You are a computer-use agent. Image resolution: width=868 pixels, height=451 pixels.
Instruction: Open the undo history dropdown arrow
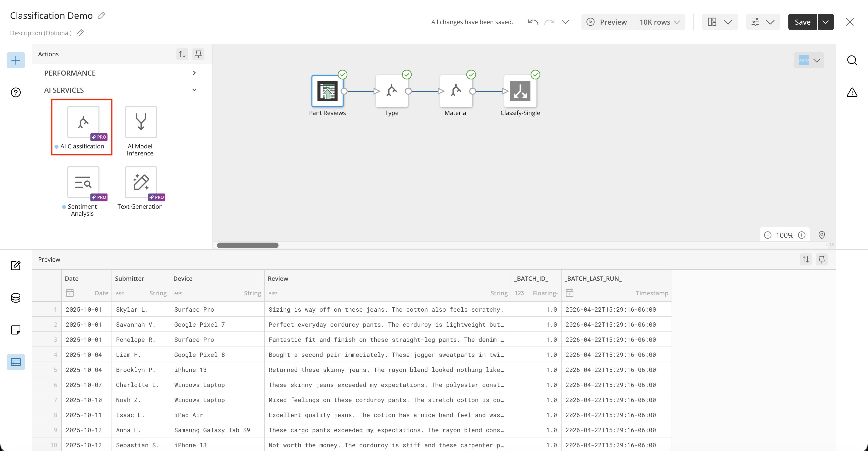565,22
